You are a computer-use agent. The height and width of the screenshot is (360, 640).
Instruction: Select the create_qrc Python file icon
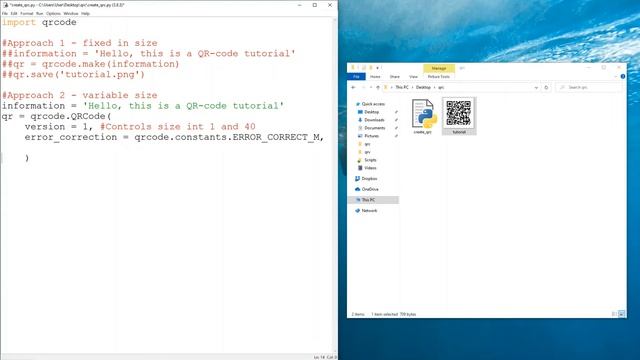(423, 117)
